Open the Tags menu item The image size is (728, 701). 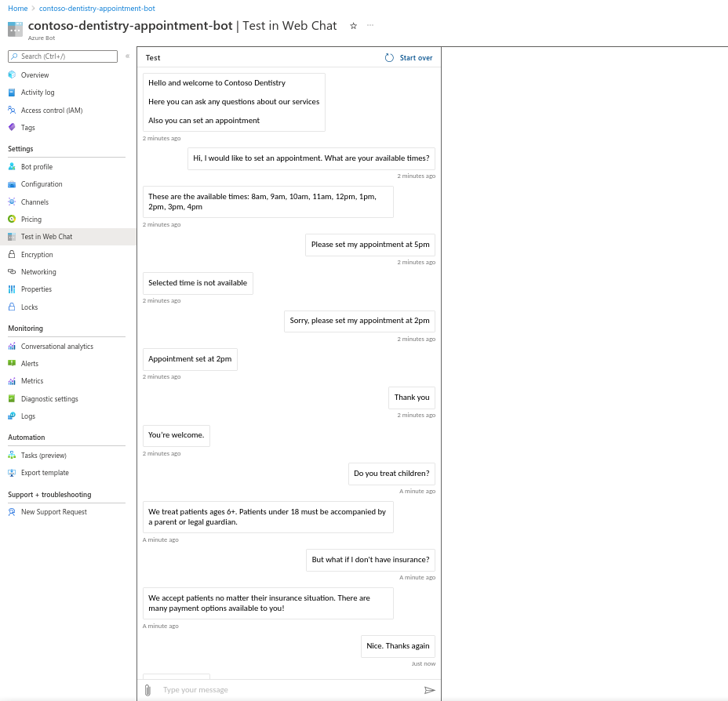coord(28,127)
